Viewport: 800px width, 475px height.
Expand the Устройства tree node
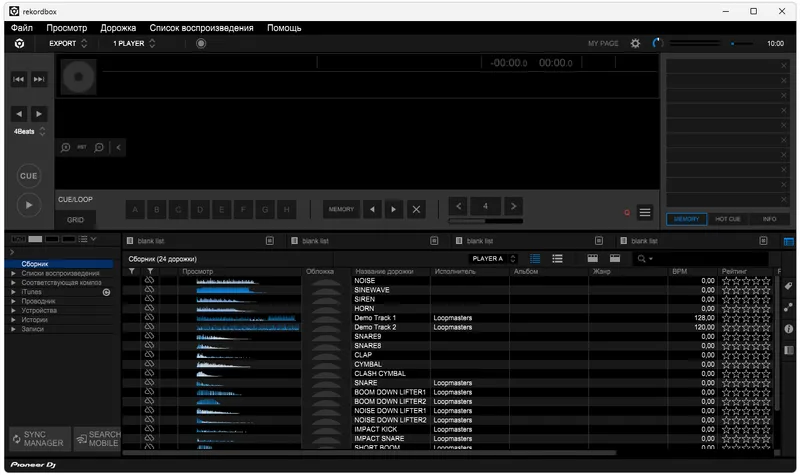pos(13,310)
